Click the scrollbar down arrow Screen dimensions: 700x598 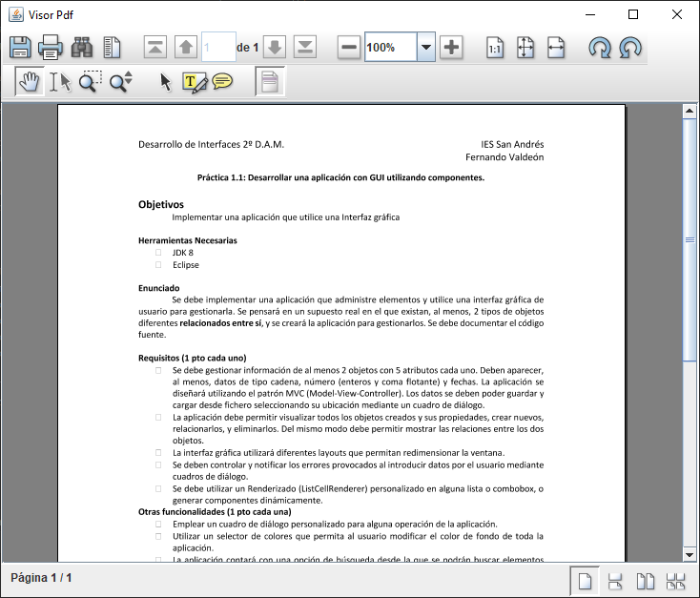690,553
